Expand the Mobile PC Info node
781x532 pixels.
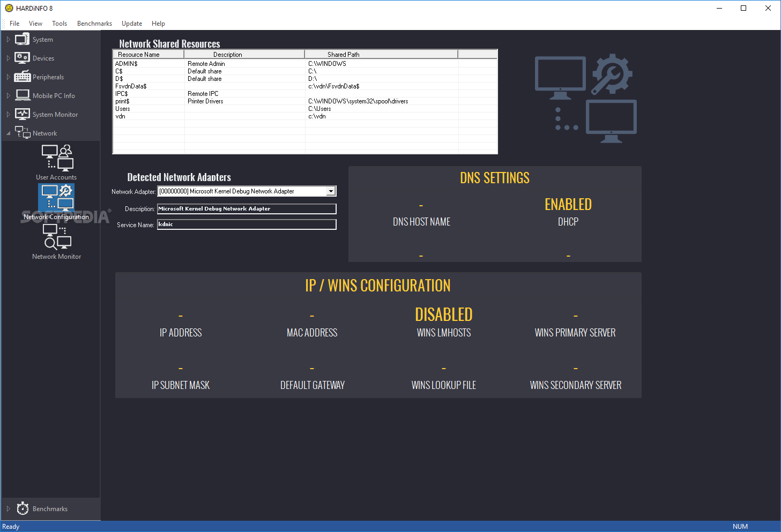(x=8, y=96)
